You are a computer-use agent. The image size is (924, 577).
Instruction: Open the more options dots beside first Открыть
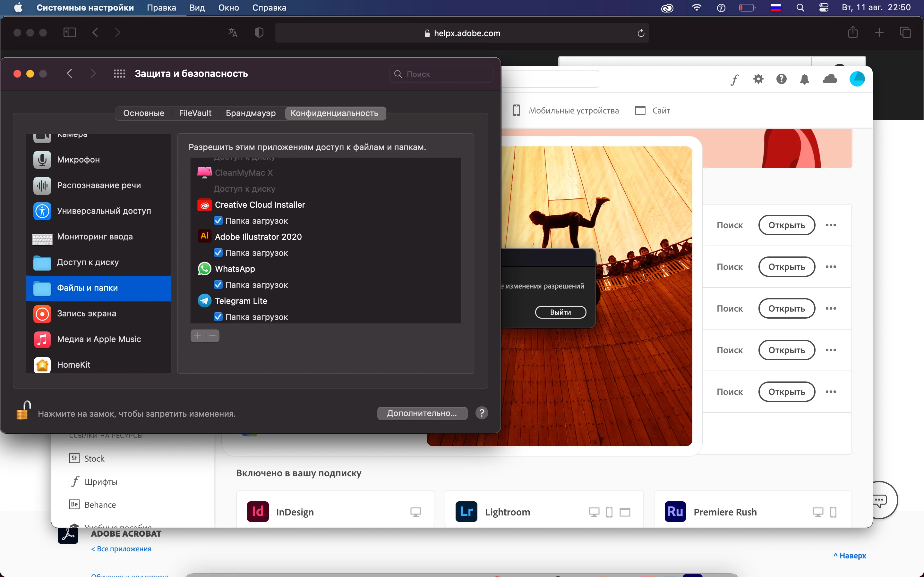(x=831, y=225)
